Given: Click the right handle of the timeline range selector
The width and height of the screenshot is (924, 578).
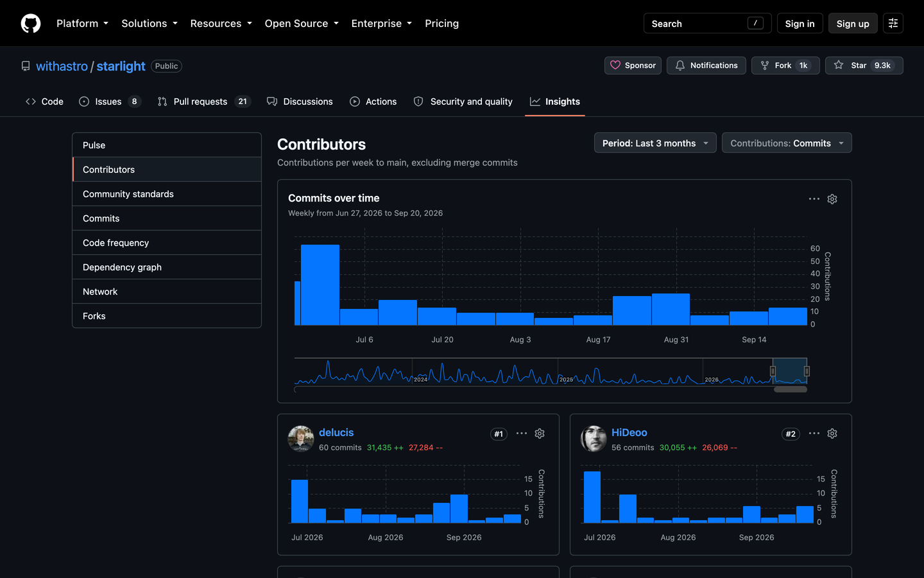Looking at the screenshot, I should (807, 371).
